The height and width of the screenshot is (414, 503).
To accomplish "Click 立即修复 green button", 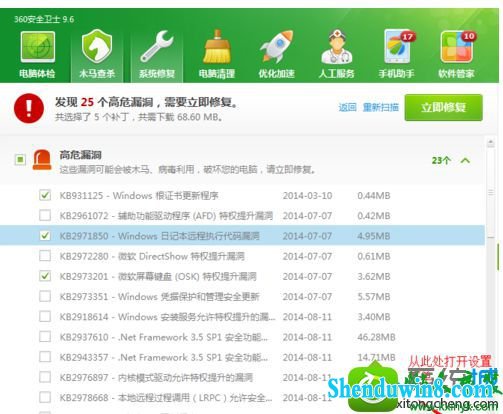I will coord(443,107).
